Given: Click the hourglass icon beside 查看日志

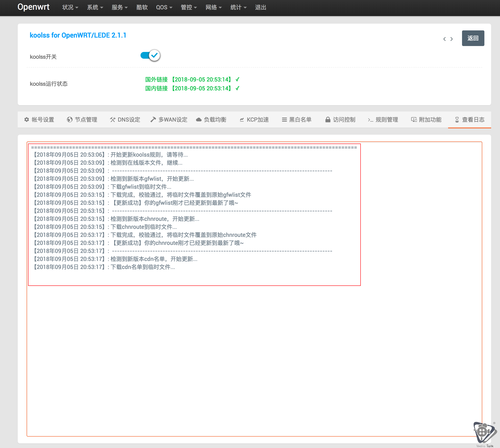Looking at the screenshot, I should (457, 120).
